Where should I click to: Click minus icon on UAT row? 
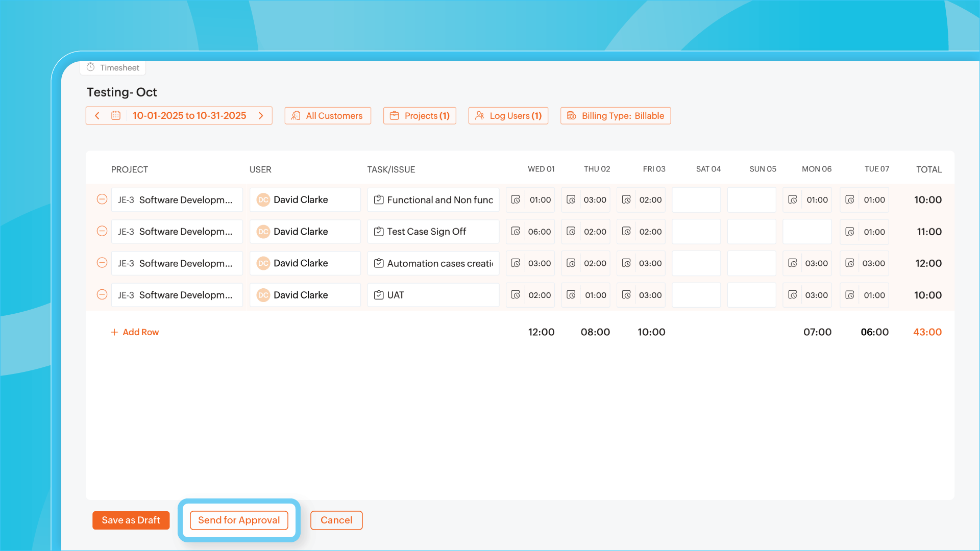[x=102, y=295]
